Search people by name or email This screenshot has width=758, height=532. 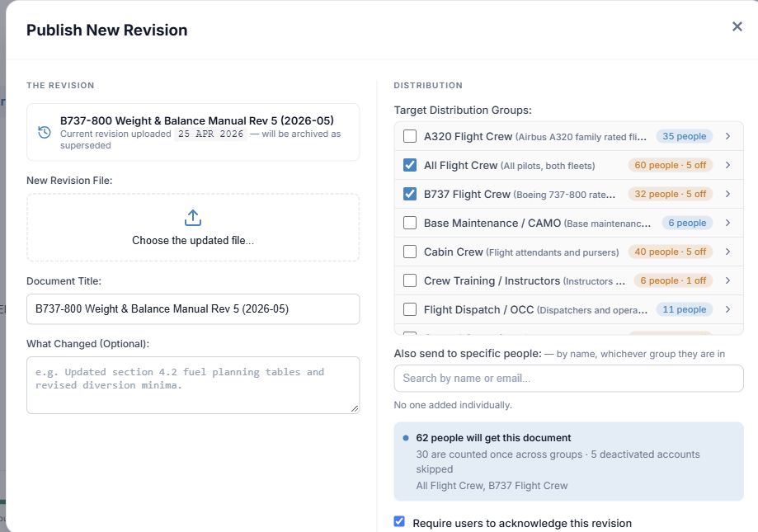[x=568, y=379]
